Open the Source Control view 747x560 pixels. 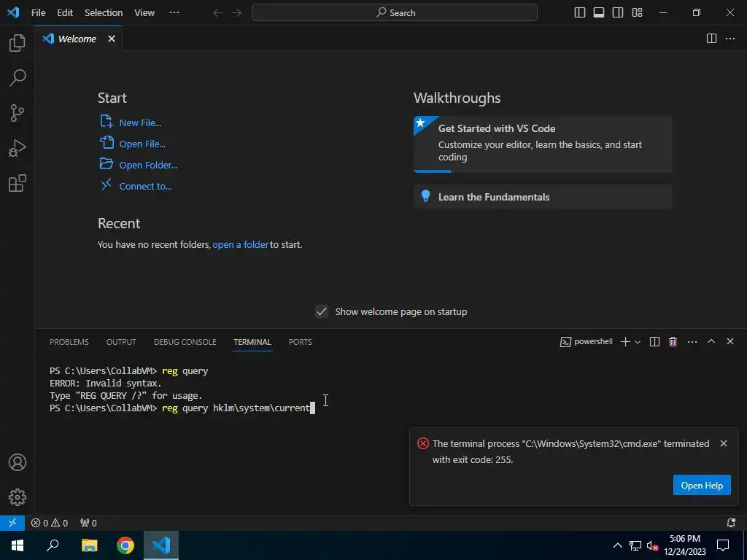pos(18,113)
